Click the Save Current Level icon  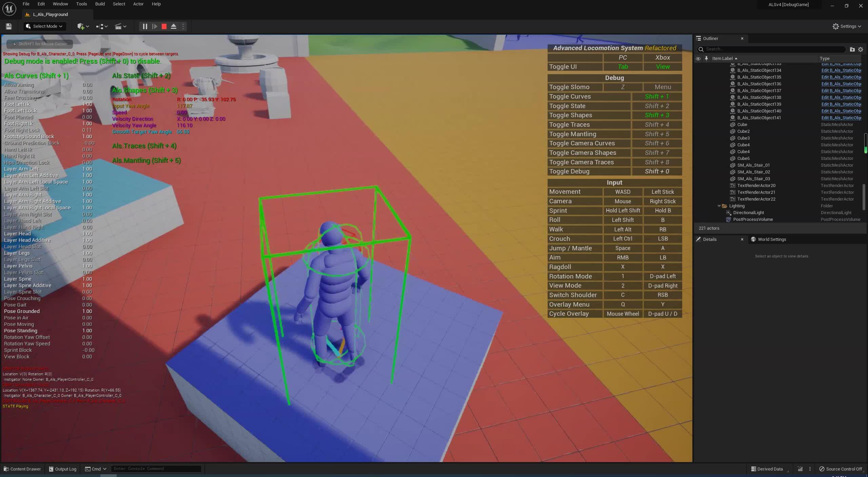coord(8,26)
